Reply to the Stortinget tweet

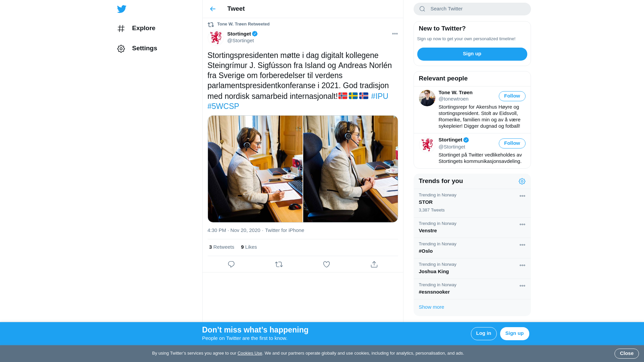click(231, 264)
